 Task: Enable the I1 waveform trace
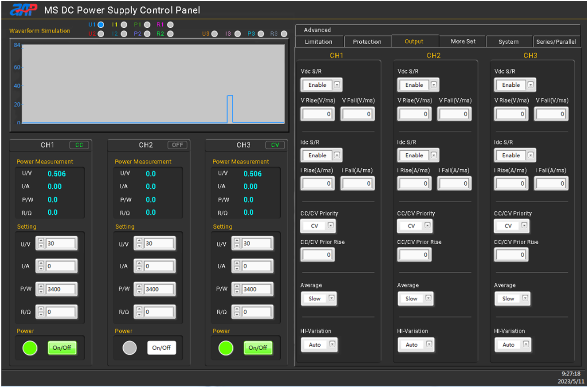pyautogui.click(x=124, y=25)
